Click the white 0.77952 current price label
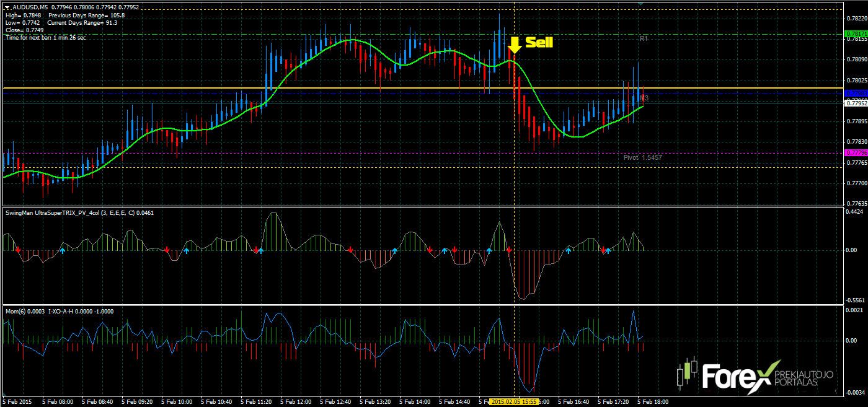Viewport: 868px width, 407px height. pos(856,103)
